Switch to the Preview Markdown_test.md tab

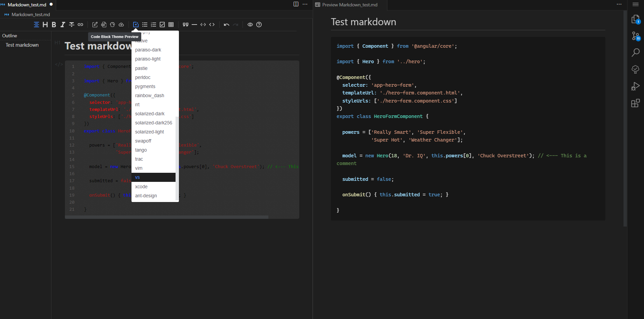[x=349, y=5]
